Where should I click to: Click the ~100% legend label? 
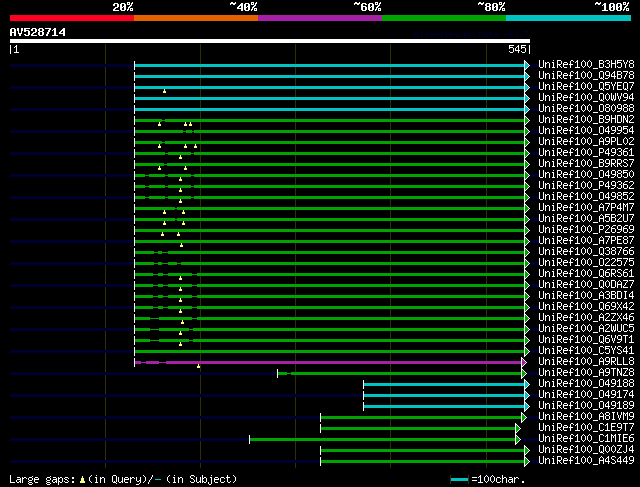point(612,7)
